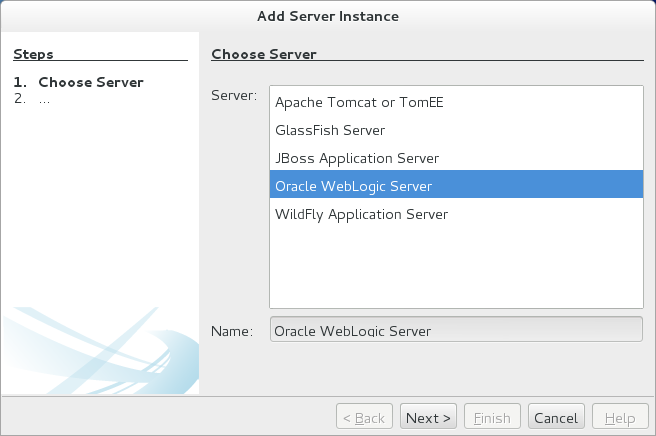Pick JBoss Application Server entry
Screen dimensions: 656x436
tap(356, 158)
